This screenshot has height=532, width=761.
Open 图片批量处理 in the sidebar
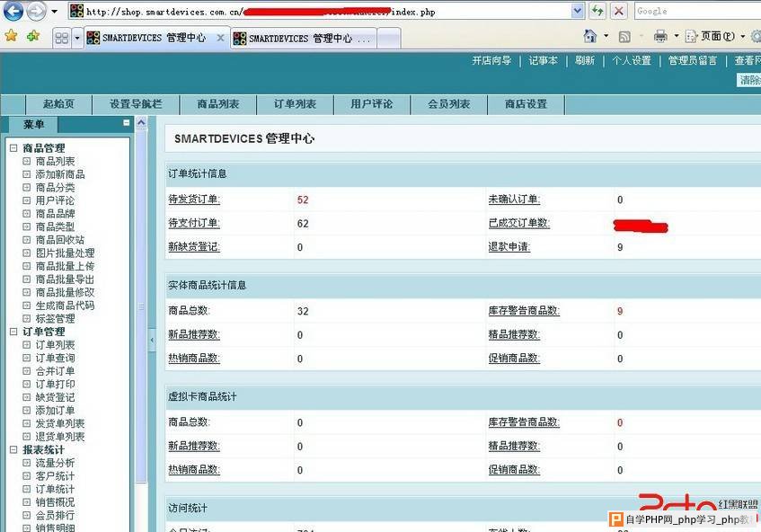65,253
